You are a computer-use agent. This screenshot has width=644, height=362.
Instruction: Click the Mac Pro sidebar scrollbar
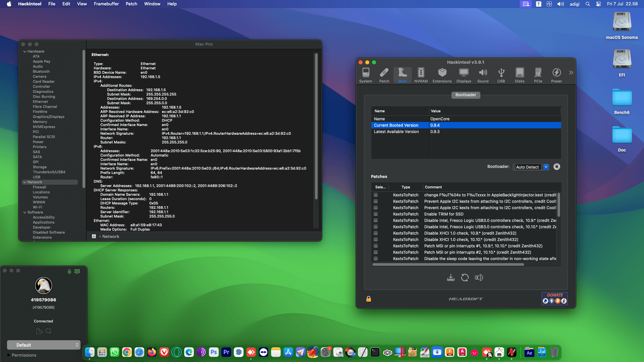tap(84, 119)
